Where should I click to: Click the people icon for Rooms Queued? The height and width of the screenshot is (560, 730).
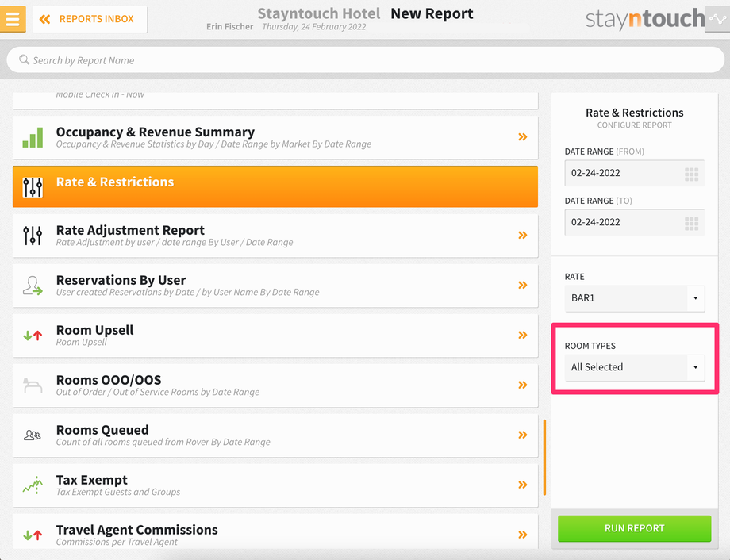click(33, 435)
